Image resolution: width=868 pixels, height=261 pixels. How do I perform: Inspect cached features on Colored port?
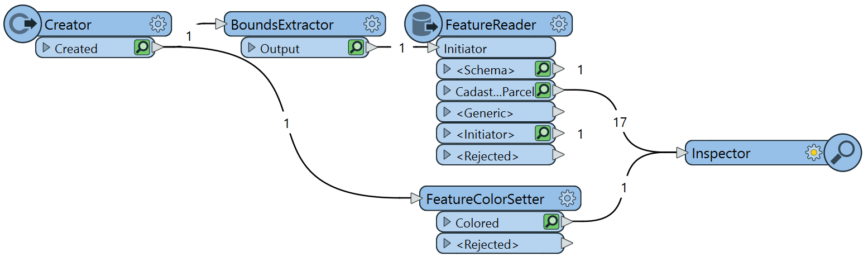552,222
